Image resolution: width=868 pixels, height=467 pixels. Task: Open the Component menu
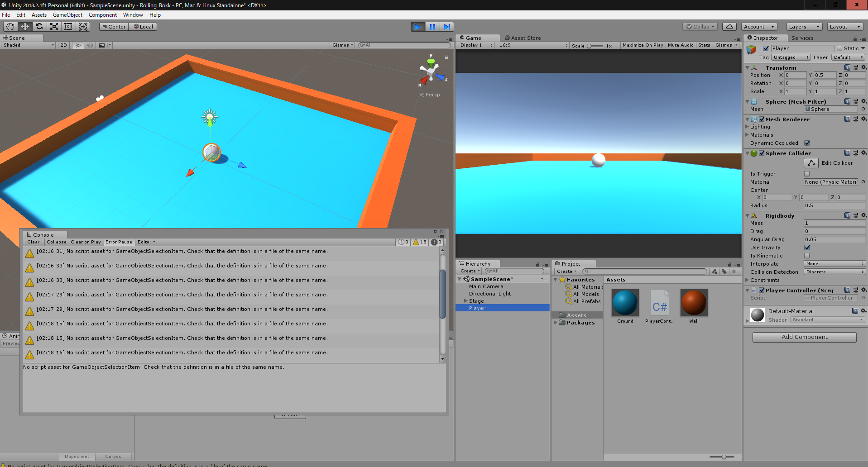(x=103, y=15)
